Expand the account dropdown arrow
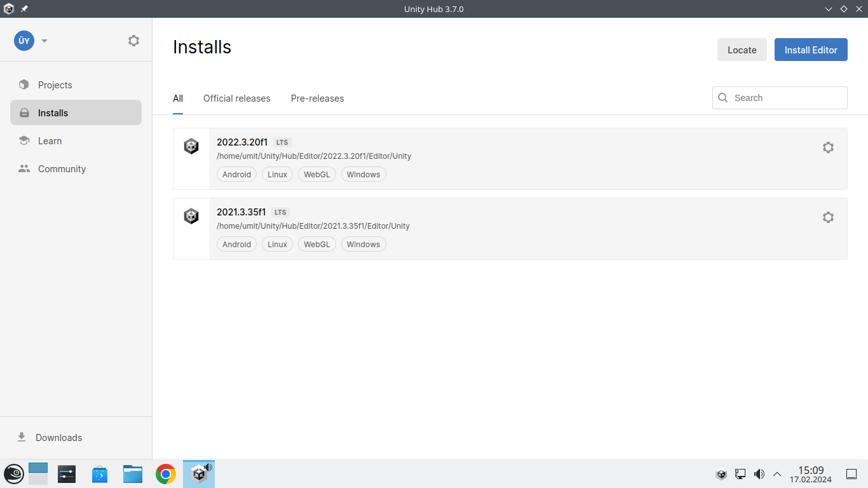 44,41
